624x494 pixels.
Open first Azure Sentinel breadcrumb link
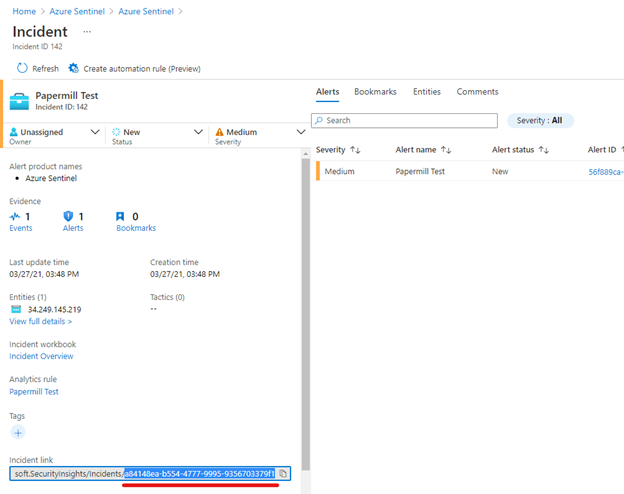coord(77,11)
